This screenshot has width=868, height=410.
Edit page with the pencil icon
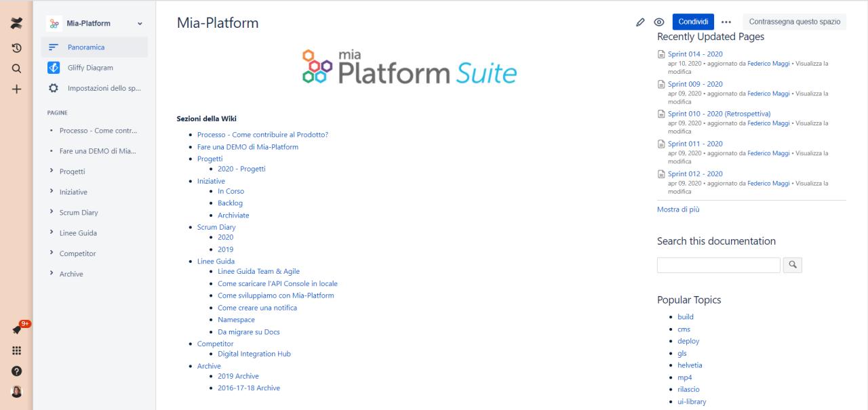click(x=640, y=22)
